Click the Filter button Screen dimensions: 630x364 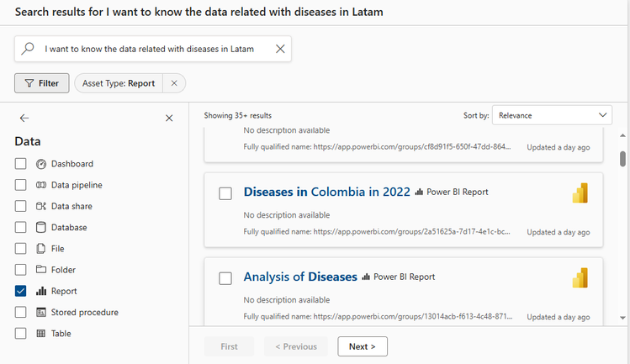(x=41, y=83)
